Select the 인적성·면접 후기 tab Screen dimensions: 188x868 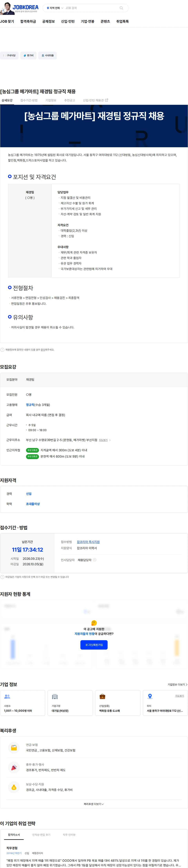pyautogui.click(x=41, y=835)
